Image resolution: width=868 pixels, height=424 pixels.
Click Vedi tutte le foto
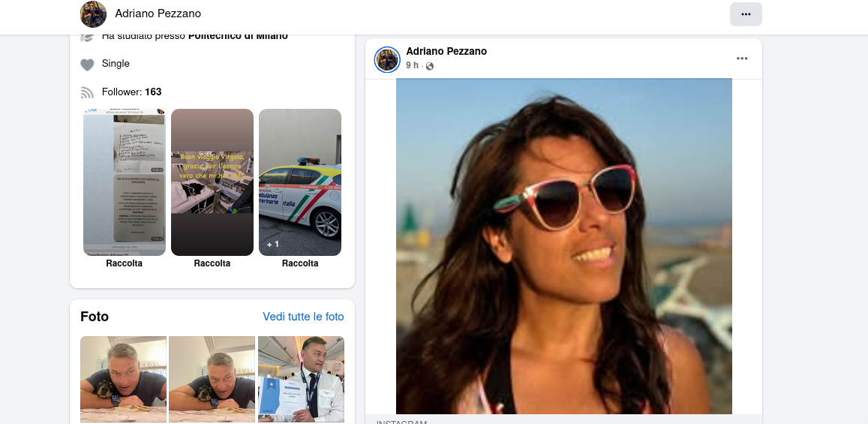(x=303, y=317)
